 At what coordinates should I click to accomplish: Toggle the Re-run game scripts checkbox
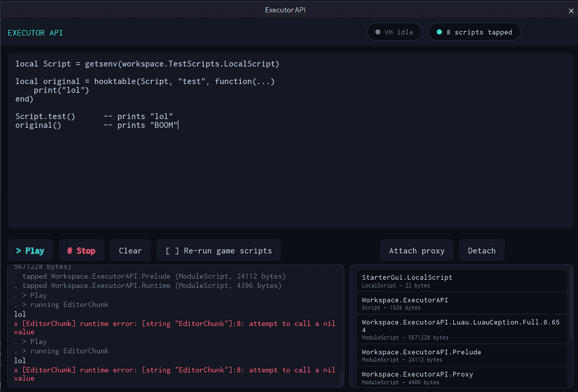click(218, 250)
